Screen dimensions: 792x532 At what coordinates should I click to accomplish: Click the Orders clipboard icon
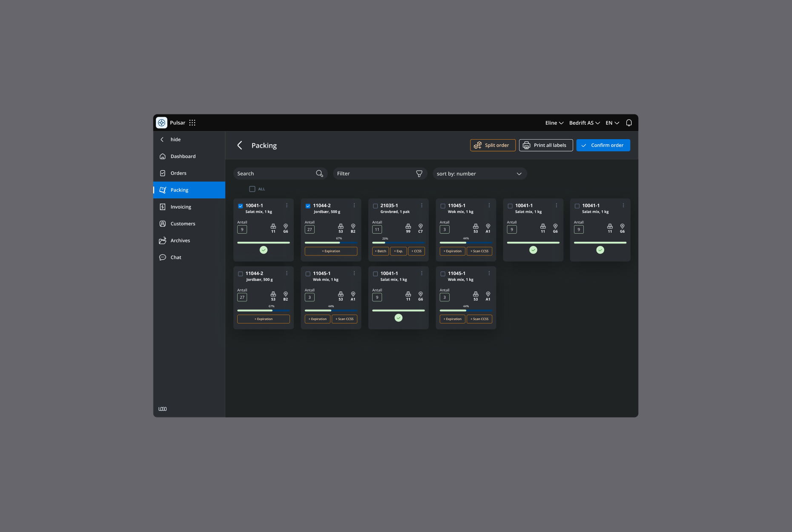[x=163, y=173]
